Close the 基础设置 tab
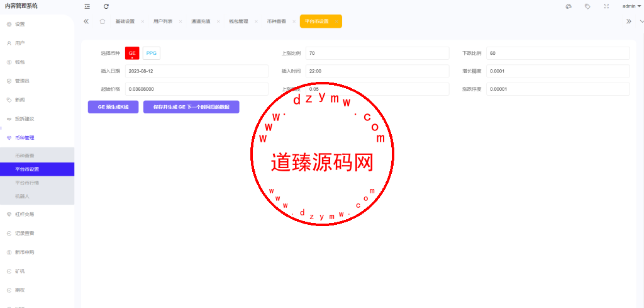The height and width of the screenshot is (308, 644). [x=143, y=21]
